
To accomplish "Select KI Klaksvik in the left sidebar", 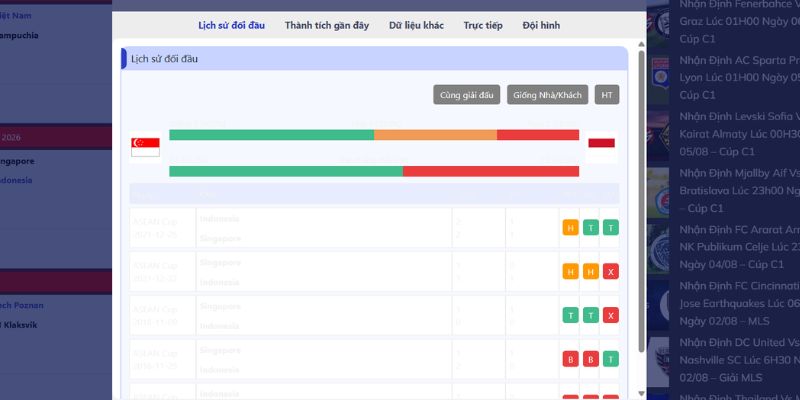I will click(18, 325).
